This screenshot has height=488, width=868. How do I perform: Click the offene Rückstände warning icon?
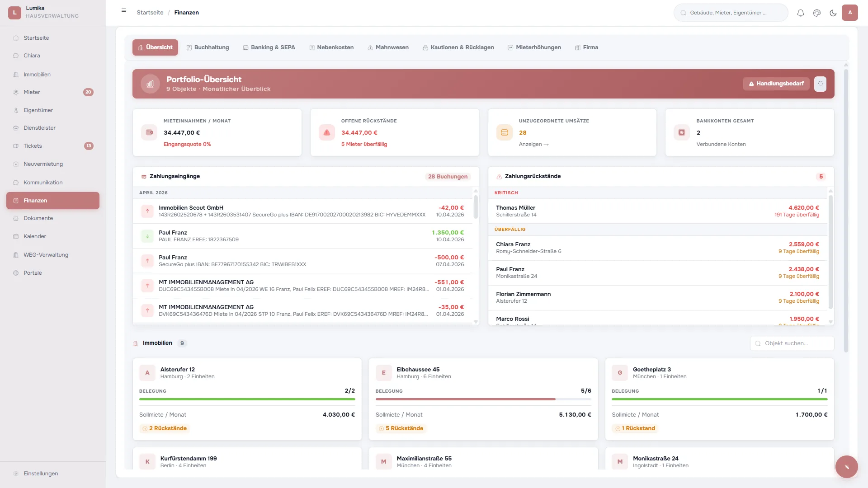pyautogui.click(x=326, y=132)
